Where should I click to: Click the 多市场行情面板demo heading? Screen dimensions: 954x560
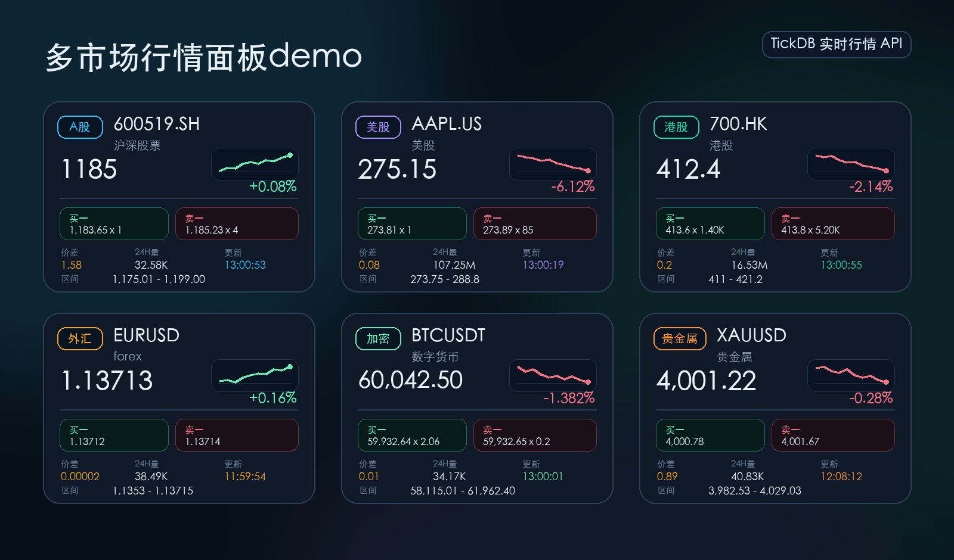click(204, 57)
